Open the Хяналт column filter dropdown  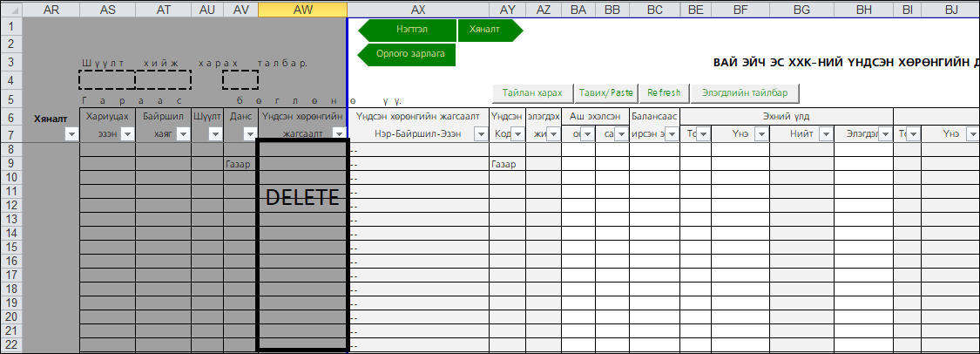coord(71,133)
